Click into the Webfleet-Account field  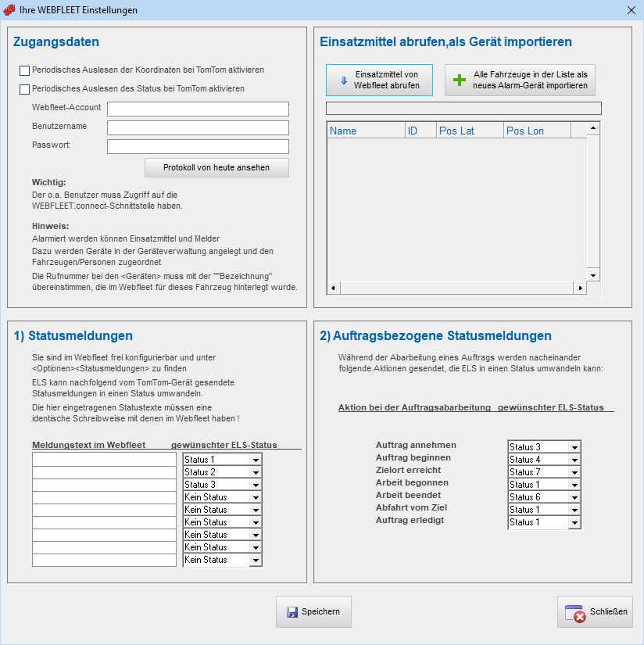tap(198, 109)
